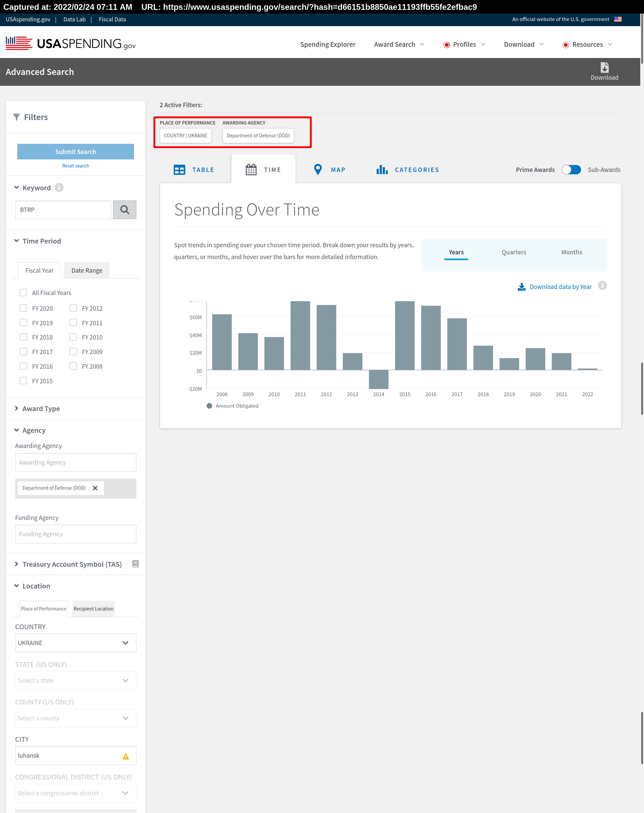Check the FY 2019 checkbox

coord(23,323)
